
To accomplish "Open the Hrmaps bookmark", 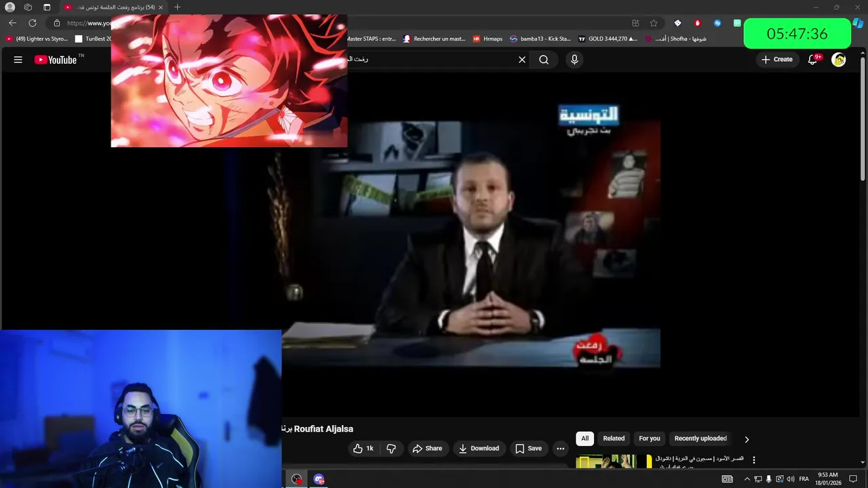I will (488, 39).
